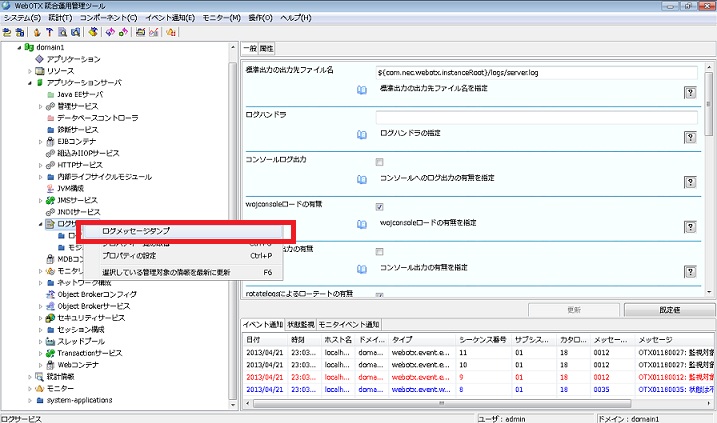Open help for コンソールログ出力 attribute

pyautogui.click(x=690, y=182)
